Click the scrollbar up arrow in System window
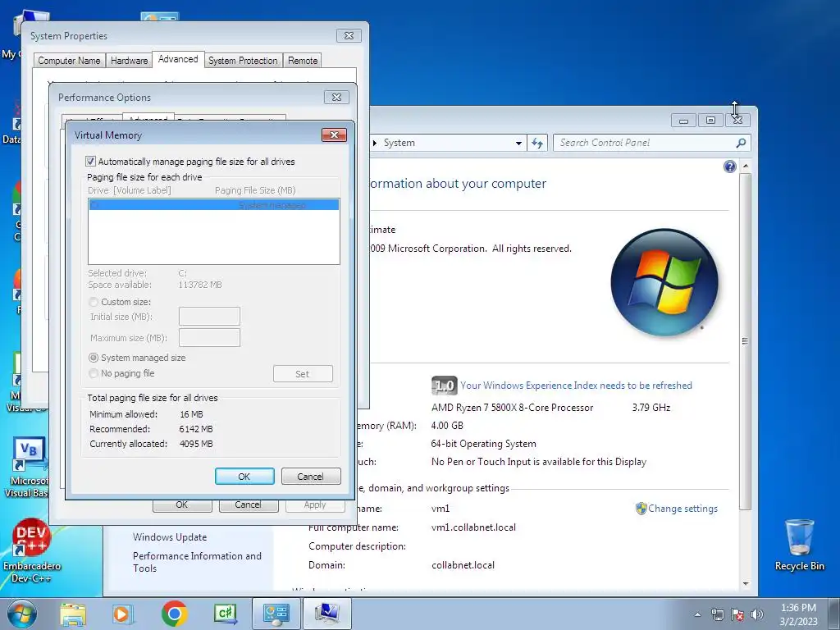The height and width of the screenshot is (630, 840). click(745, 167)
